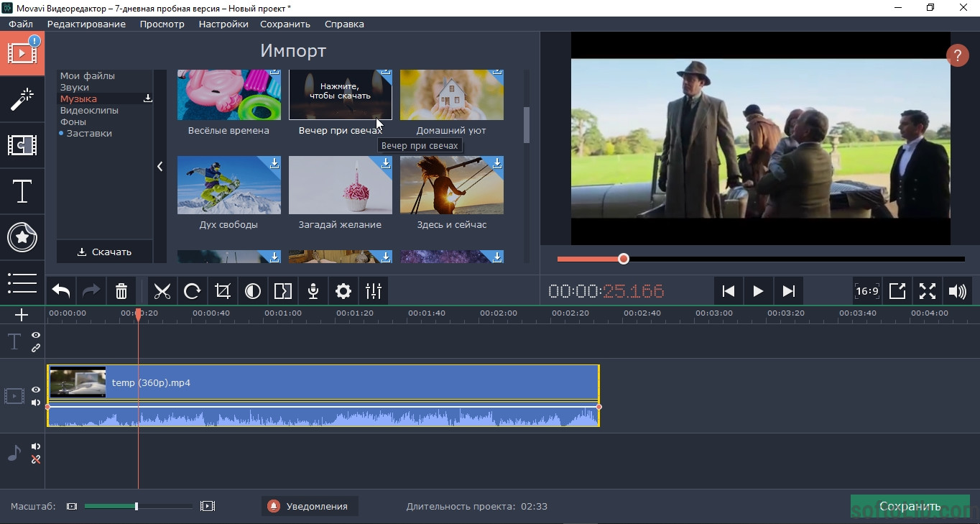This screenshot has width=980, height=524.
Task: Select Мои файлы category
Action: 88,75
